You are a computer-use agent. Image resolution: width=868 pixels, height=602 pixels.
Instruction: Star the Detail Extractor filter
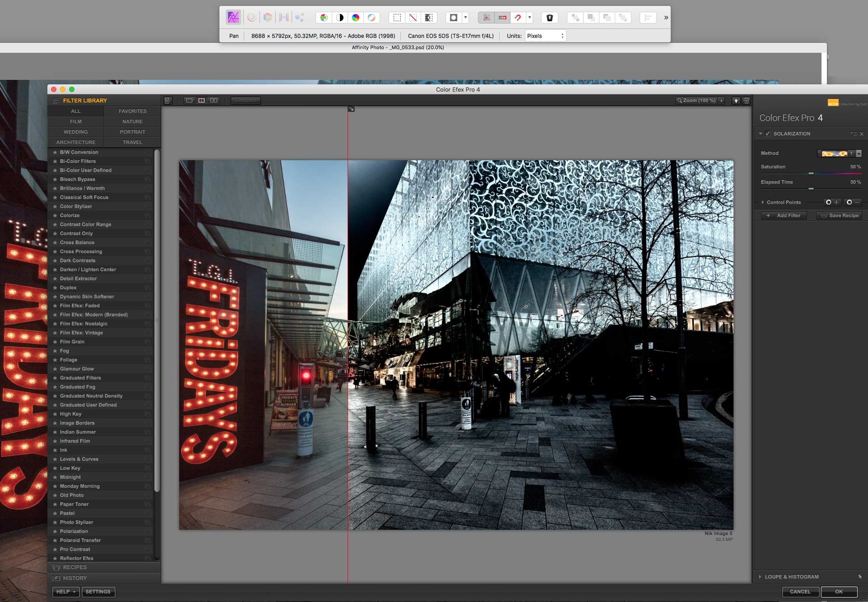[x=55, y=278]
